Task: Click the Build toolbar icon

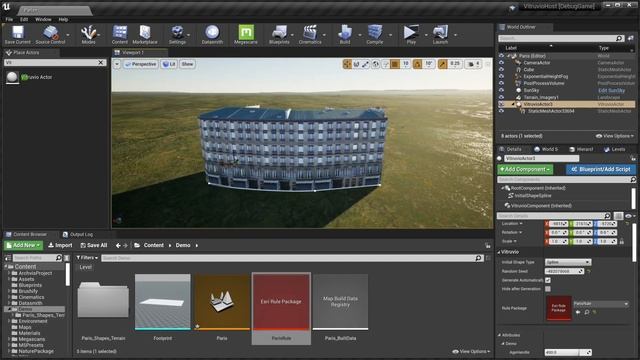Action: [345, 34]
